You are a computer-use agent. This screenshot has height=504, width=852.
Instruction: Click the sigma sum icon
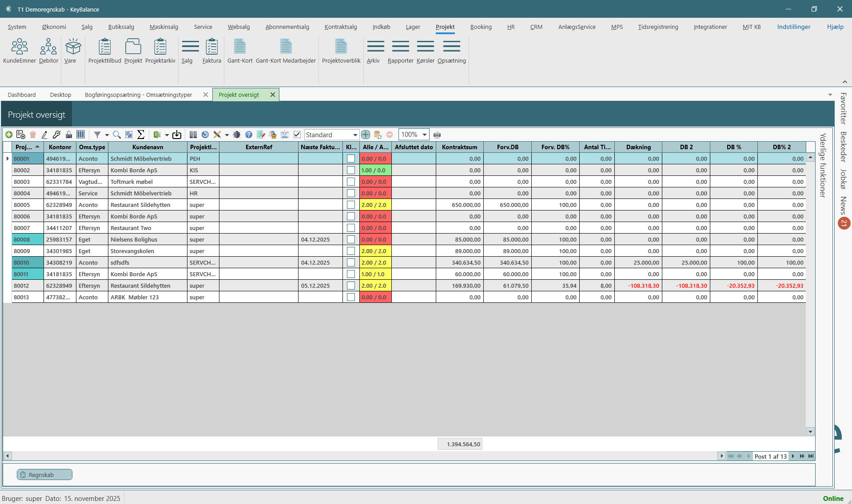click(141, 135)
